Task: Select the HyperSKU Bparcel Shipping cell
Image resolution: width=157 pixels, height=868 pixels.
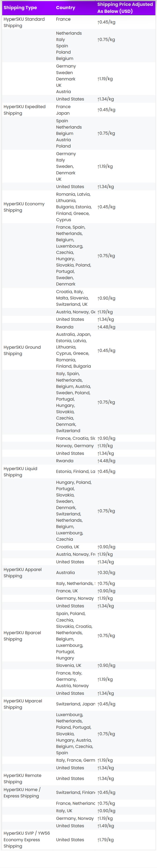Action: 22,636
